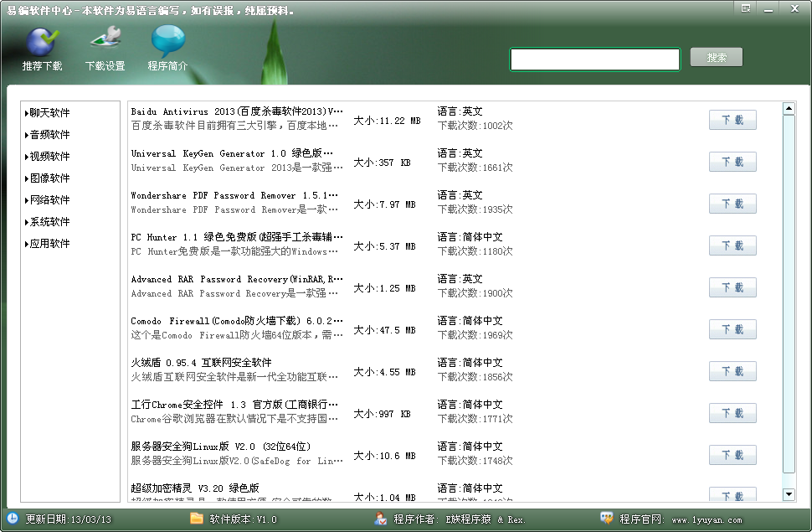
Task: Click the software list vertical scrollbar thumb
Action: [789, 294]
